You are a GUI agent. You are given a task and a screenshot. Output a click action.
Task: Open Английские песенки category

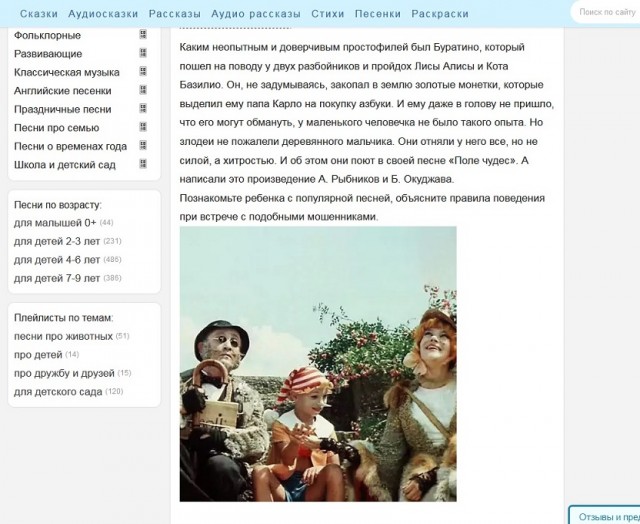(62, 91)
